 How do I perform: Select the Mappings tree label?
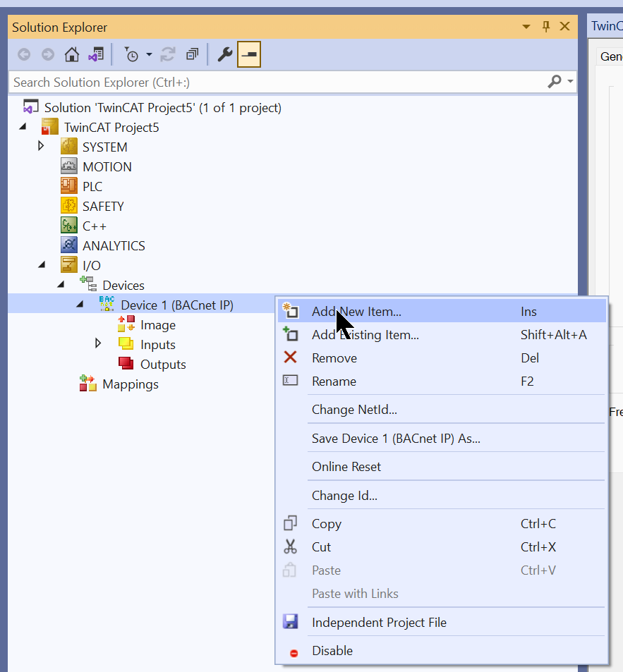point(131,384)
